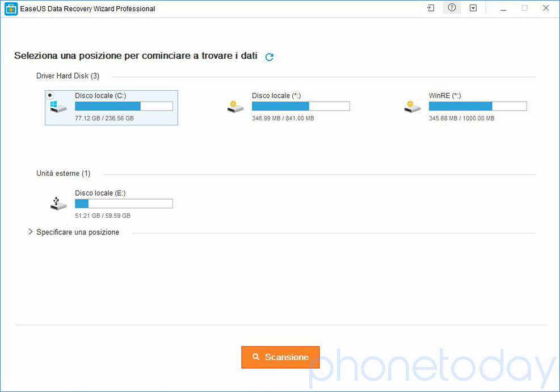
Task: Start scan with the Scansione button
Action: 280,357
